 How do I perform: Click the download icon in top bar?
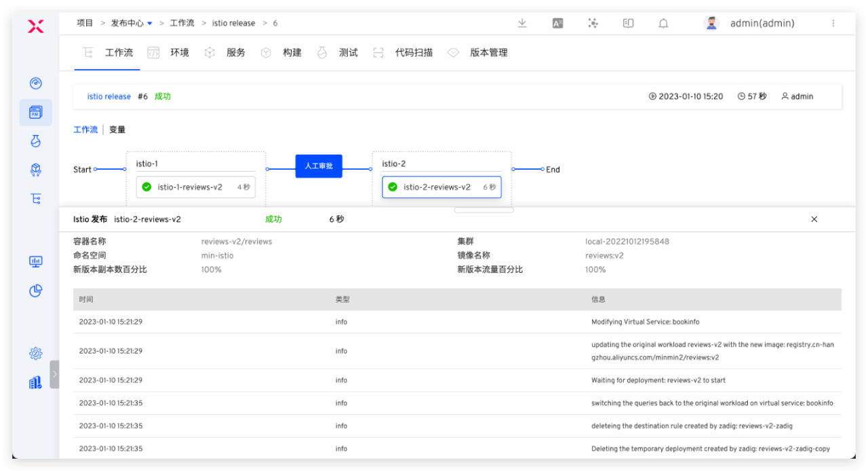[522, 23]
